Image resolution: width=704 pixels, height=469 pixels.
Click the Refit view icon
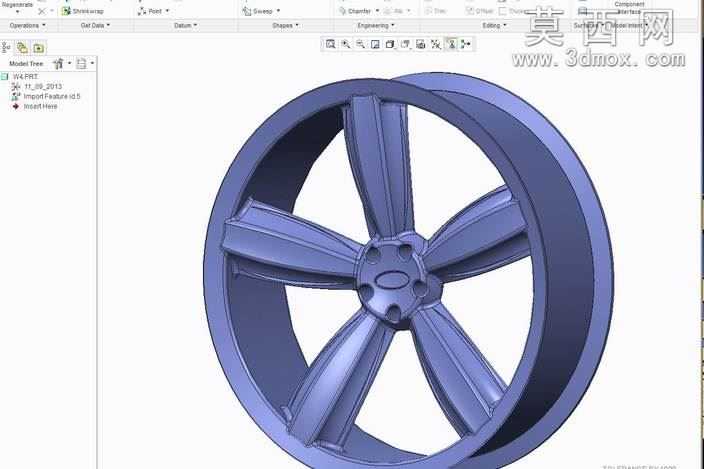coord(330,44)
